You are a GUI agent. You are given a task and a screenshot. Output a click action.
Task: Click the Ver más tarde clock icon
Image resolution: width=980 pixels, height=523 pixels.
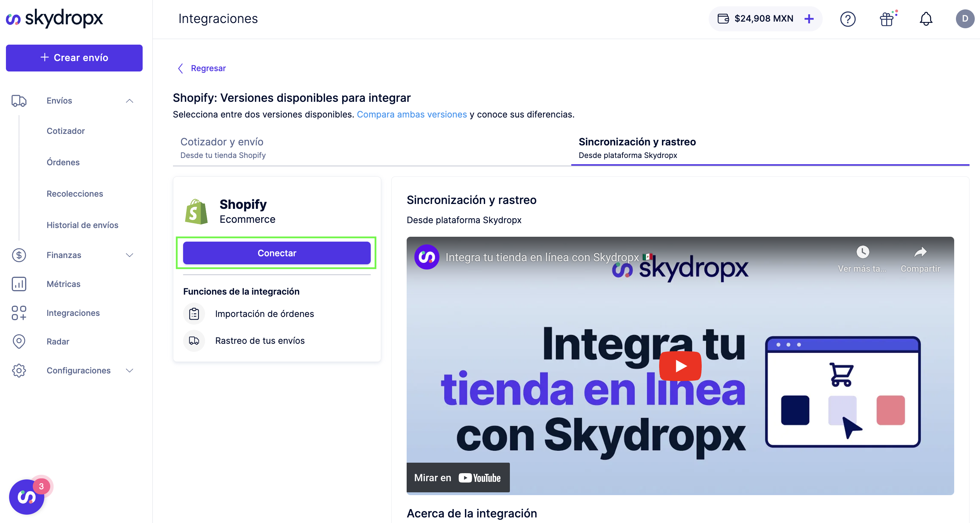[862, 252]
